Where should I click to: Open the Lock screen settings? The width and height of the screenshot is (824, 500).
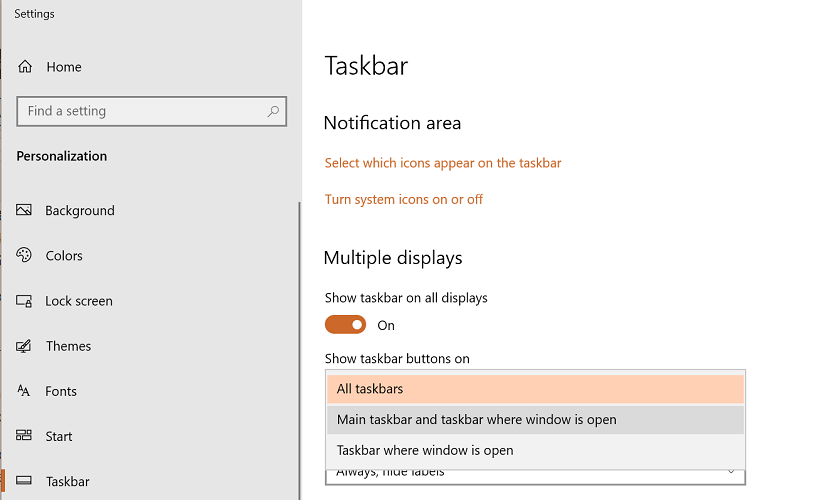point(79,301)
